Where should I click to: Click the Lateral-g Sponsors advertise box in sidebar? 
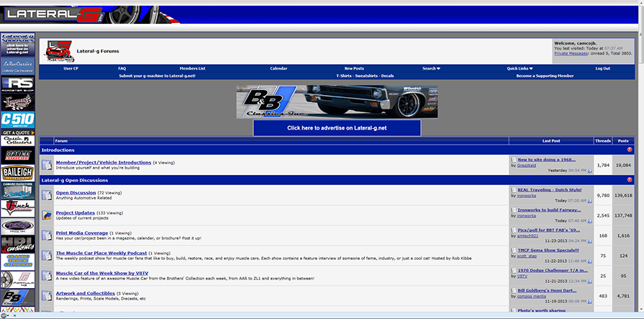(x=18, y=45)
